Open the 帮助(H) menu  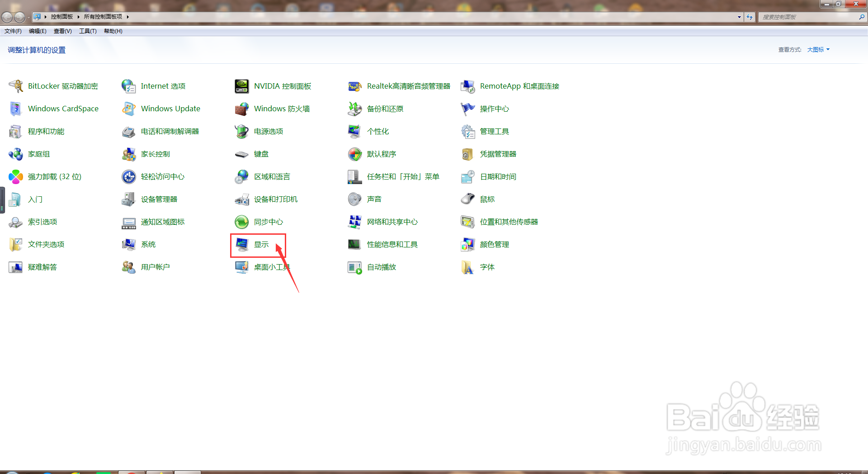click(x=113, y=31)
